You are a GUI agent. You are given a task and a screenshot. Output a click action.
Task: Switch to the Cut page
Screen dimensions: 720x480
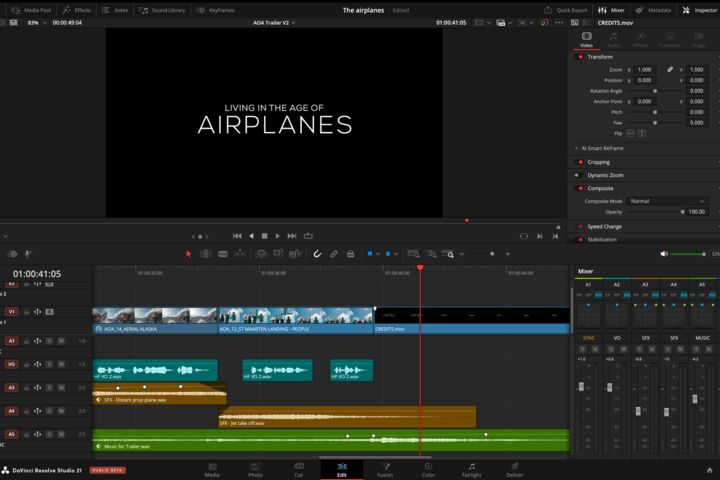[298, 470]
